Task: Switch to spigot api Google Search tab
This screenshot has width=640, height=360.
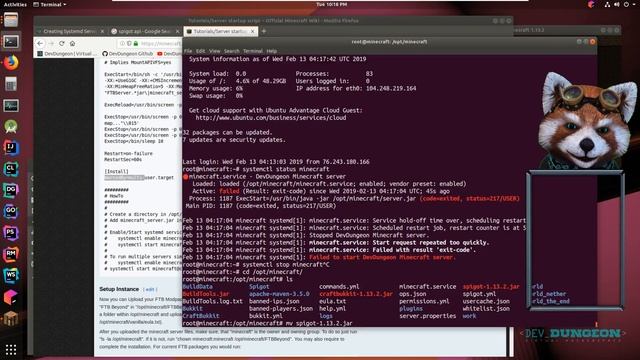Action: coord(145,31)
